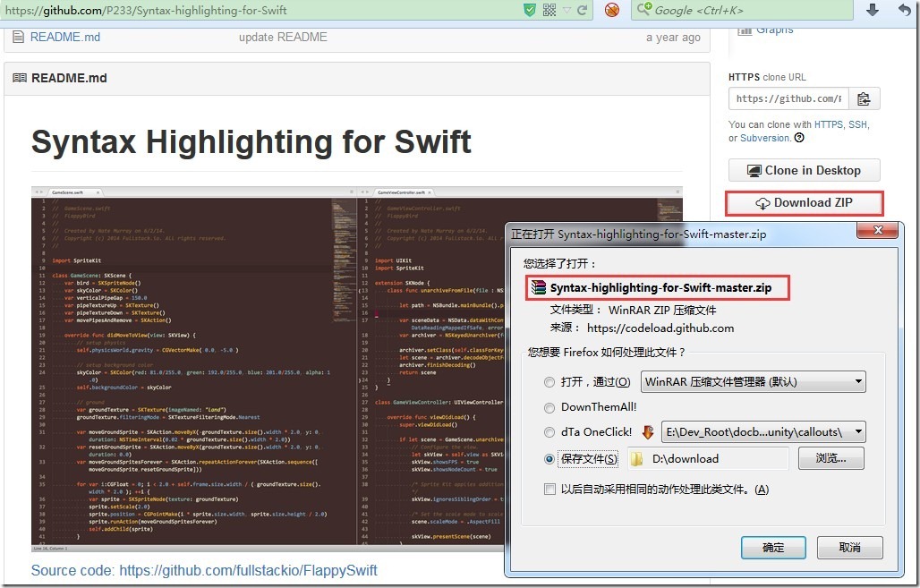Screen dimensions: 920x588
Task: Click the red blocked-content icon beside address bar
Action: pos(612,10)
